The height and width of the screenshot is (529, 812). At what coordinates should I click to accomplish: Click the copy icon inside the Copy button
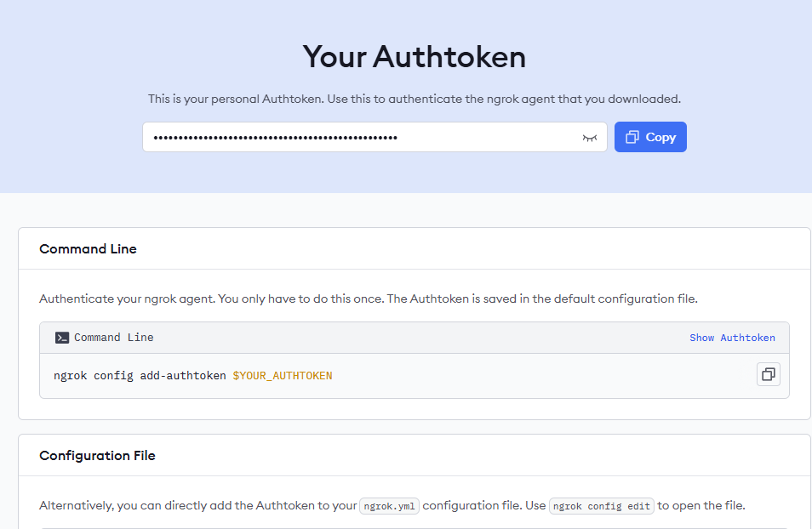pos(632,137)
